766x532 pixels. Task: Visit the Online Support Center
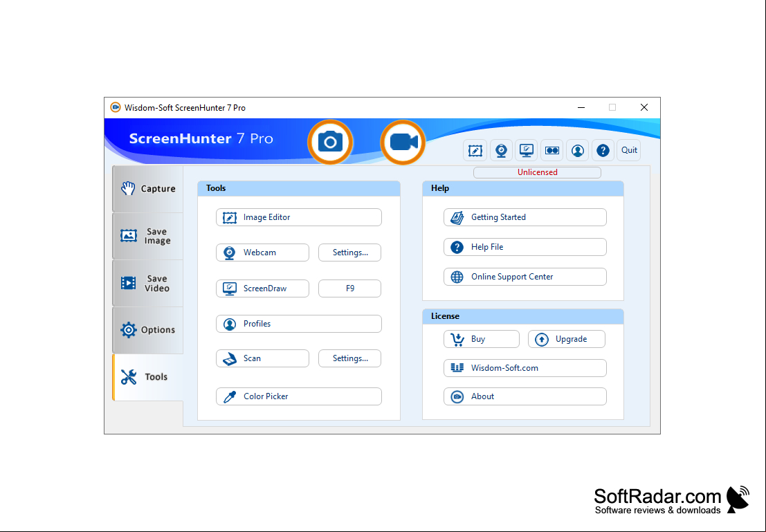[525, 277]
